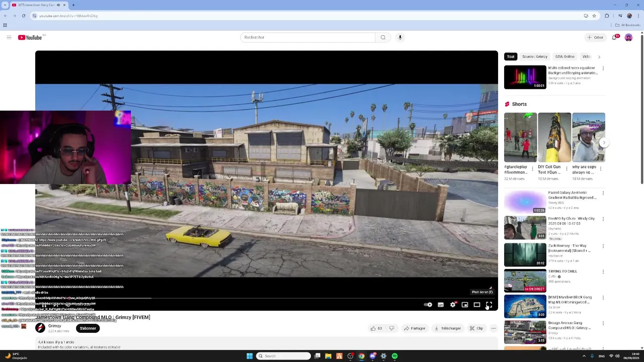The height and width of the screenshot is (362, 644).
Task: Create a Clip from the video
Action: pos(476,328)
